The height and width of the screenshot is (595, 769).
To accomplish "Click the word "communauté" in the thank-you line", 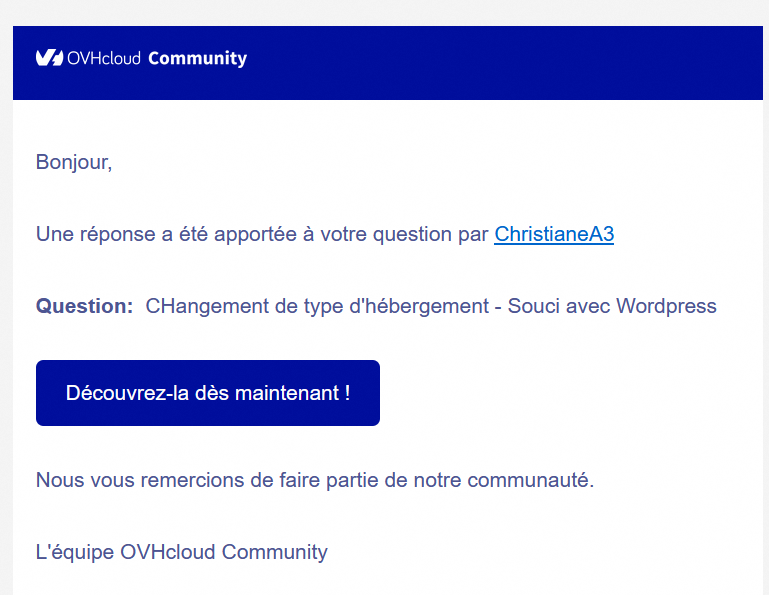I will click(532, 480).
